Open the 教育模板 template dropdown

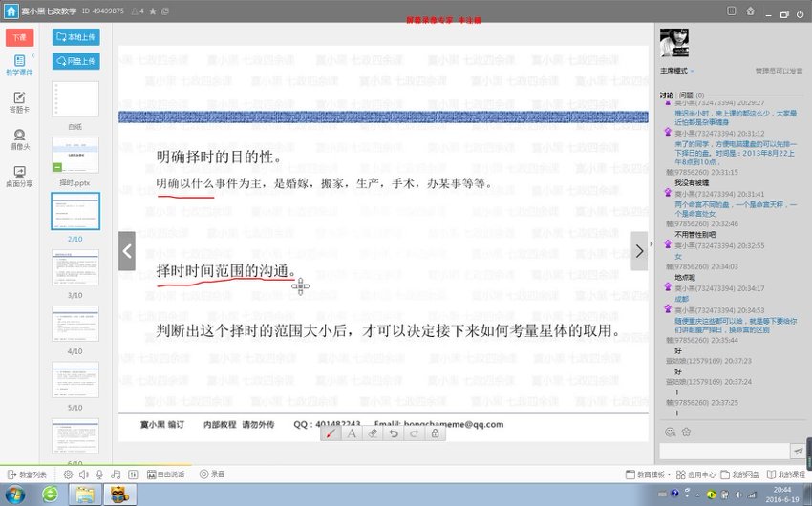point(649,474)
